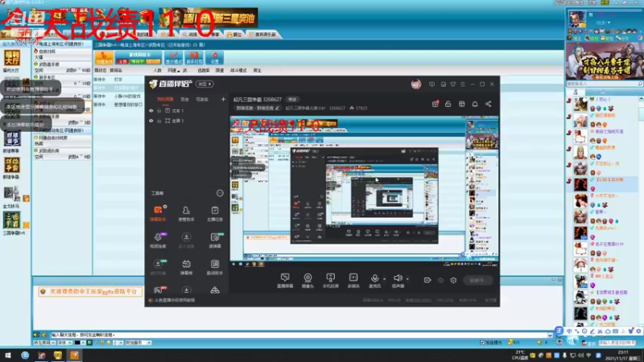Expand the microphone options arrow

click(385, 279)
